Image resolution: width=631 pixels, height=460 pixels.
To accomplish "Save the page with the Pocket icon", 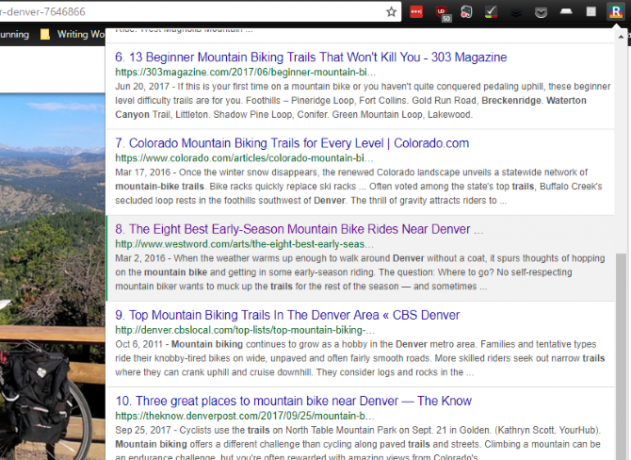I will pyautogui.click(x=541, y=12).
